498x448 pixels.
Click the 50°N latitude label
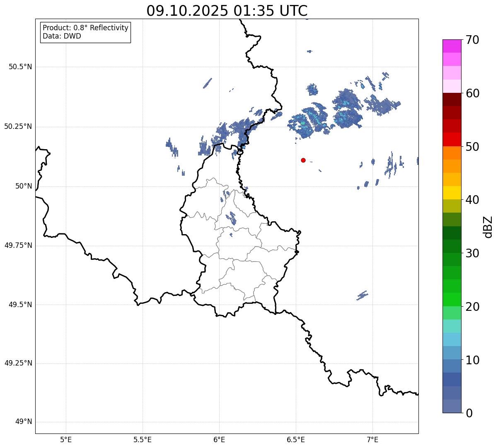tap(24, 186)
